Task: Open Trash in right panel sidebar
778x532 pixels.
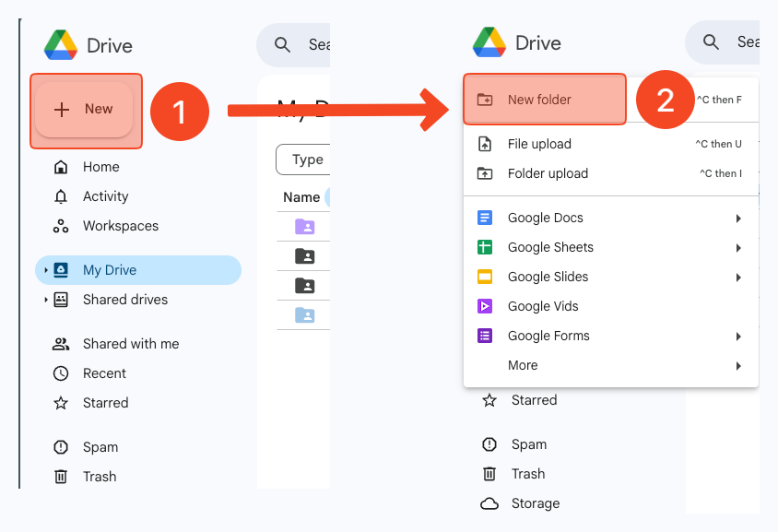Action: pos(513,474)
